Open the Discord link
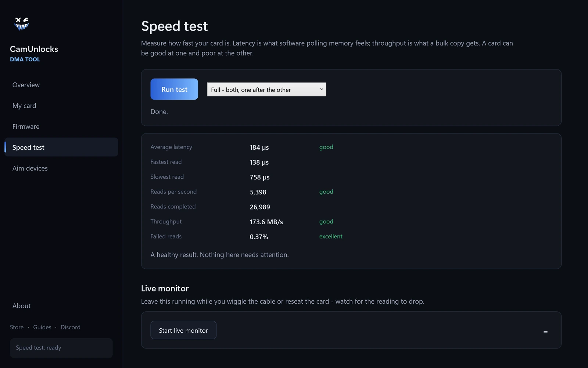Image resolution: width=588 pixels, height=368 pixels. pos(70,327)
